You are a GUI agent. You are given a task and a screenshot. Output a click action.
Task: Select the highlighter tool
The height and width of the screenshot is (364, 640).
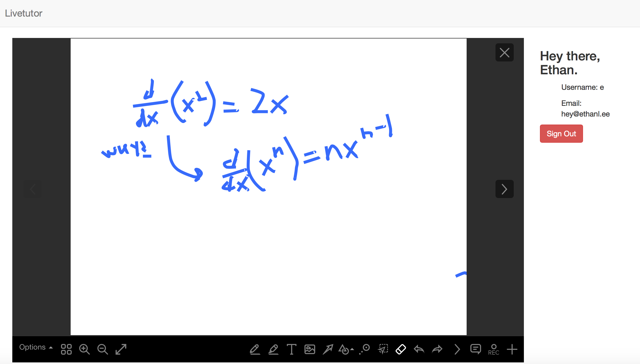(273, 349)
